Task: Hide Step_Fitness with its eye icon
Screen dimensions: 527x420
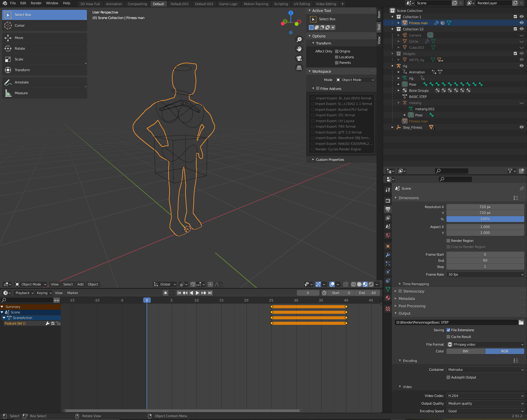Action: tap(521, 127)
